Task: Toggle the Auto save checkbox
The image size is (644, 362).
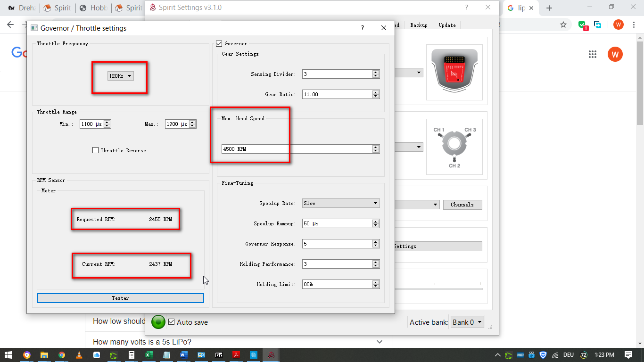Action: (172, 322)
